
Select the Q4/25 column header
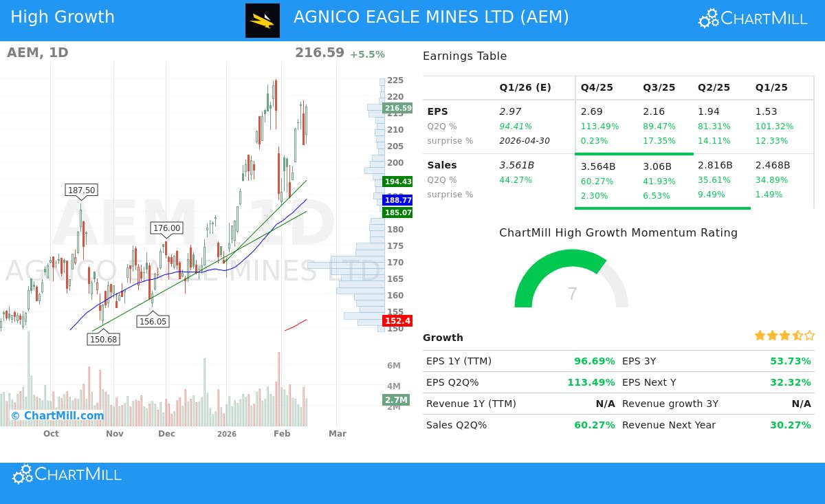tap(597, 87)
